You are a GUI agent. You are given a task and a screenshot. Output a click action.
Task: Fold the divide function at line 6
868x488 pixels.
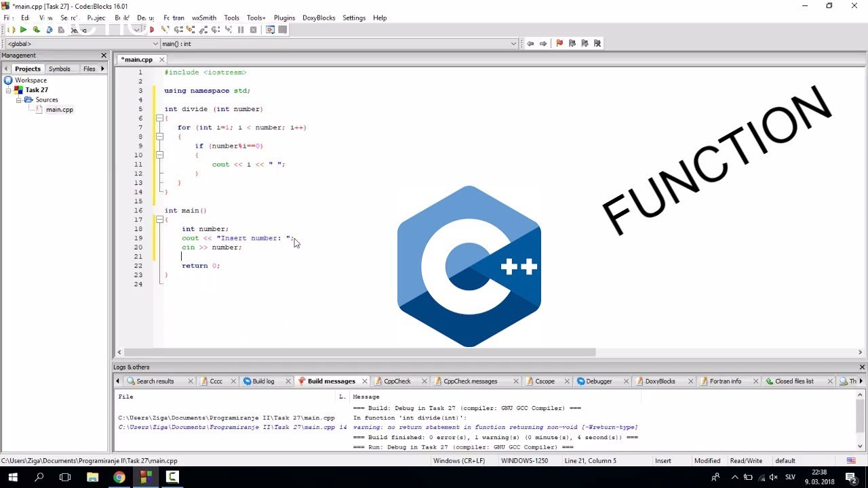(x=159, y=118)
